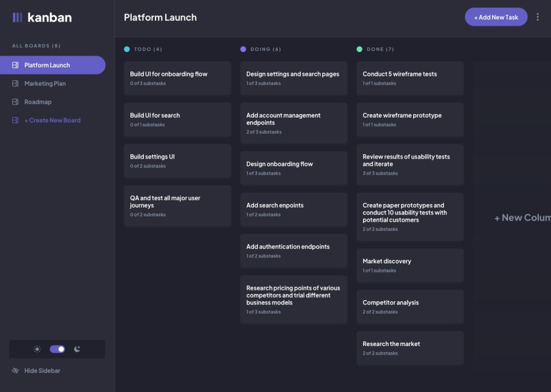This screenshot has height=392, width=551.
Task: Toggle the light/dark theme switch
Action: (x=58, y=349)
